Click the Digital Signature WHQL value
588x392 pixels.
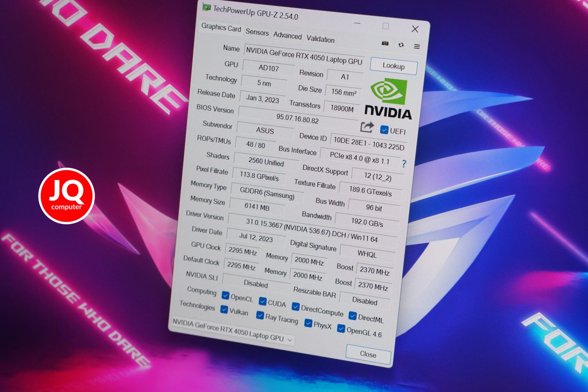[367, 254]
